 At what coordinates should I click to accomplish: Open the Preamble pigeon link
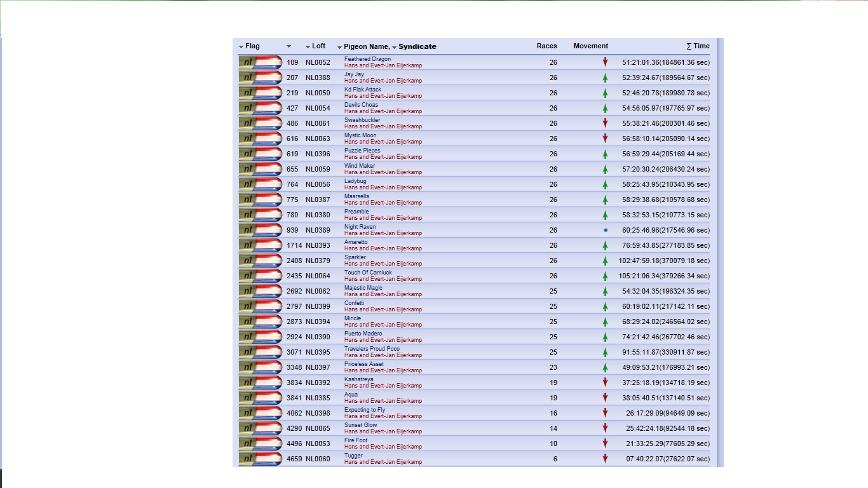pos(356,212)
